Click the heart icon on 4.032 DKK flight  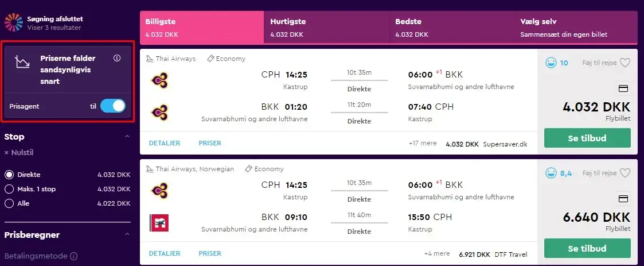coord(625,63)
